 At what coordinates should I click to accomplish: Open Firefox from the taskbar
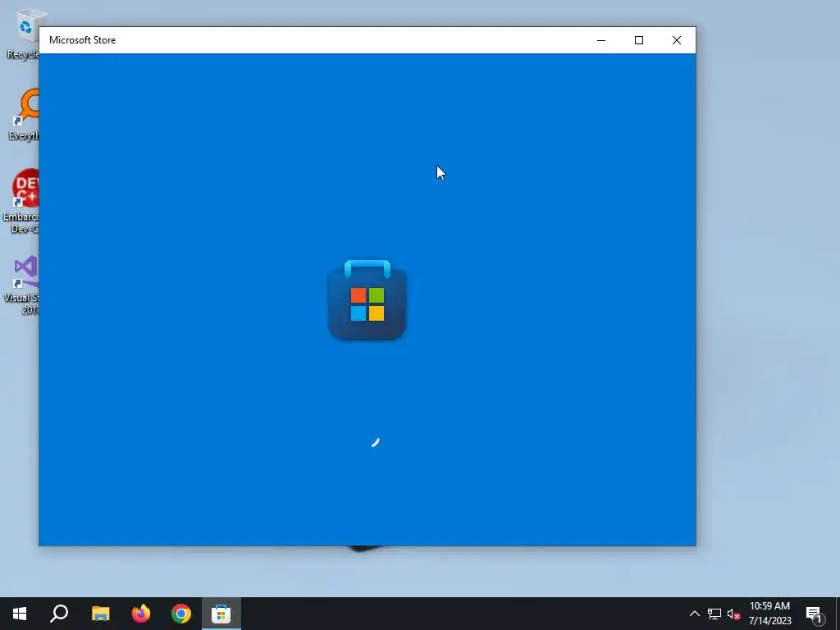point(141,614)
